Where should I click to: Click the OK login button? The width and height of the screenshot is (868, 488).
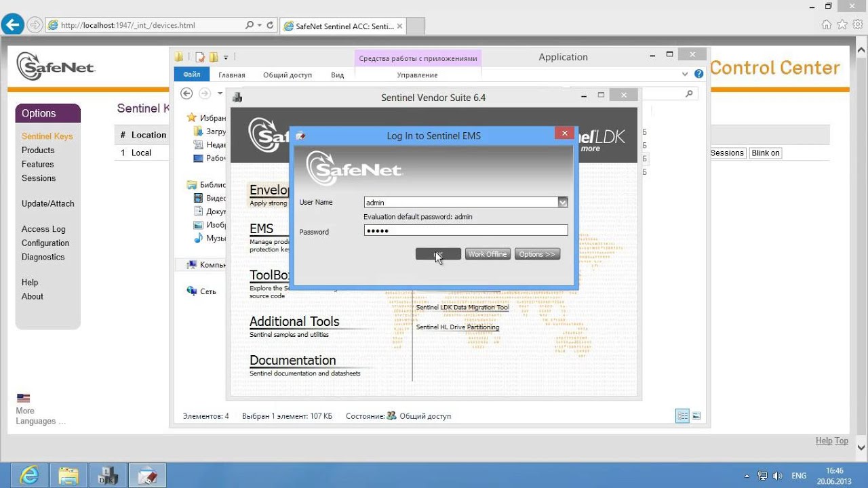438,254
